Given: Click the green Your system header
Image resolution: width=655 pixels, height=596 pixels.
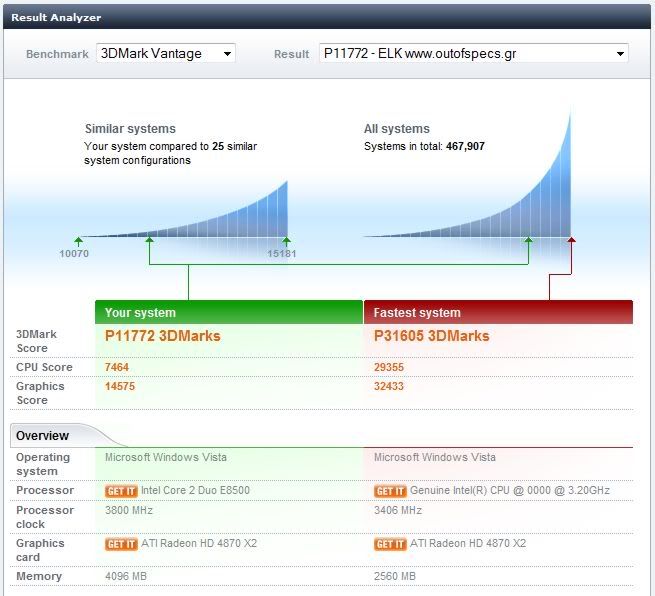Looking at the screenshot, I should coord(228,313).
